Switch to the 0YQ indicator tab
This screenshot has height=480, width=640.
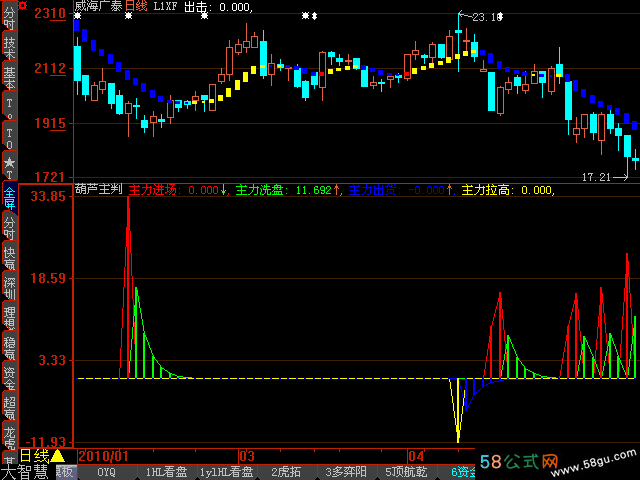106,472
